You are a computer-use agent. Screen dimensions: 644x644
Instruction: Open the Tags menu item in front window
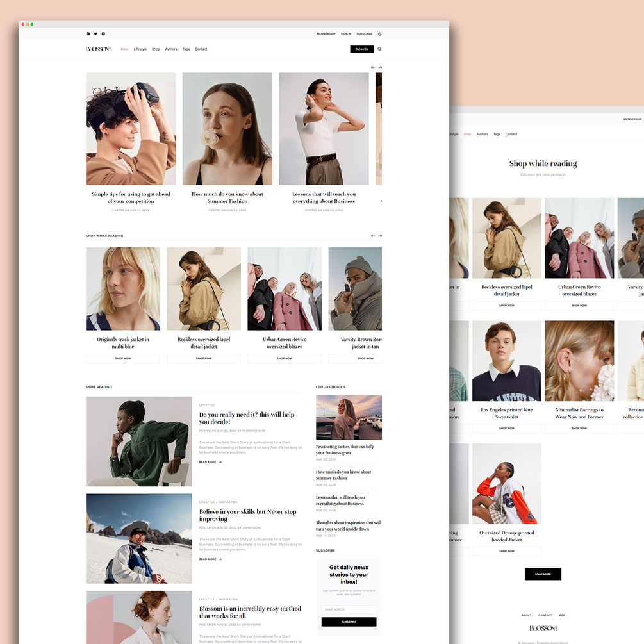pyautogui.click(x=186, y=49)
